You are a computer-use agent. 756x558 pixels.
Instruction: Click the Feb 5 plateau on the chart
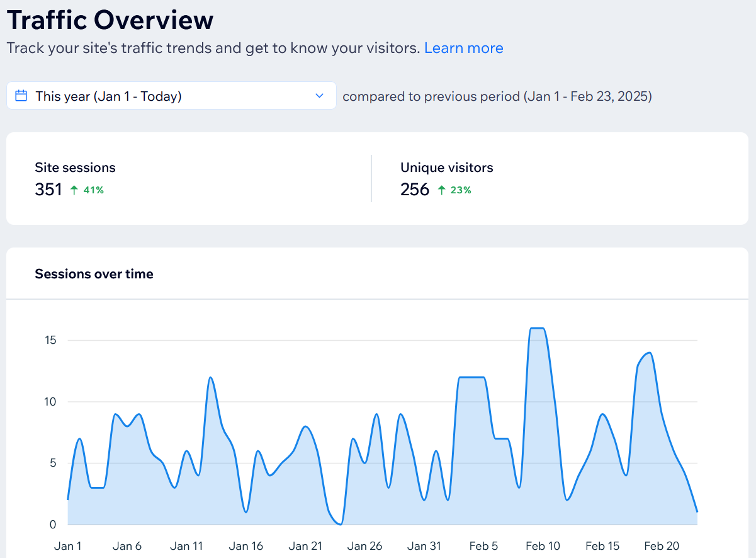tap(472, 378)
